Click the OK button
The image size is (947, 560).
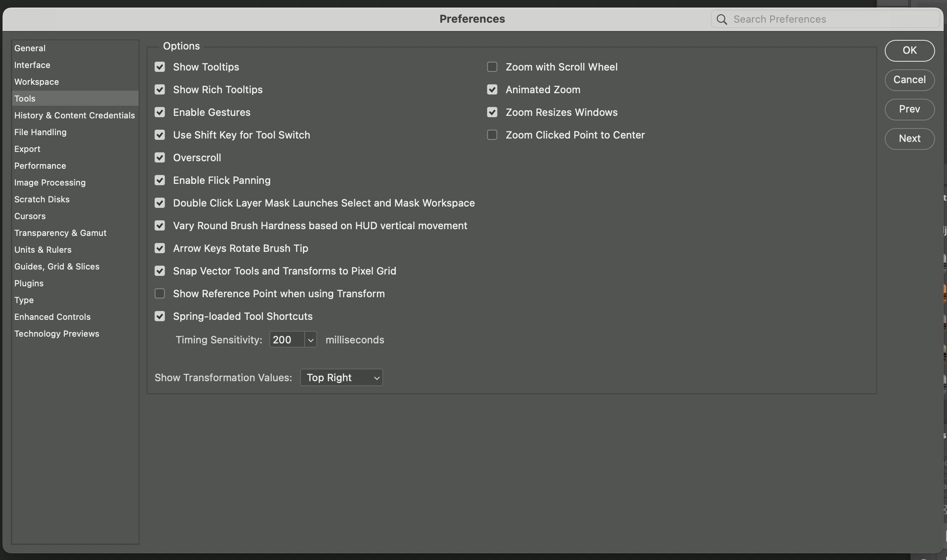(910, 50)
